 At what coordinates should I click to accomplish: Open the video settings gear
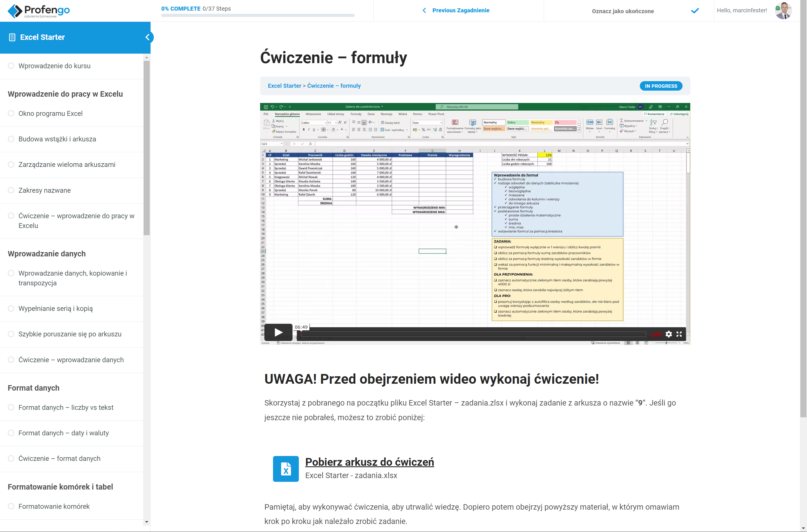(x=668, y=334)
